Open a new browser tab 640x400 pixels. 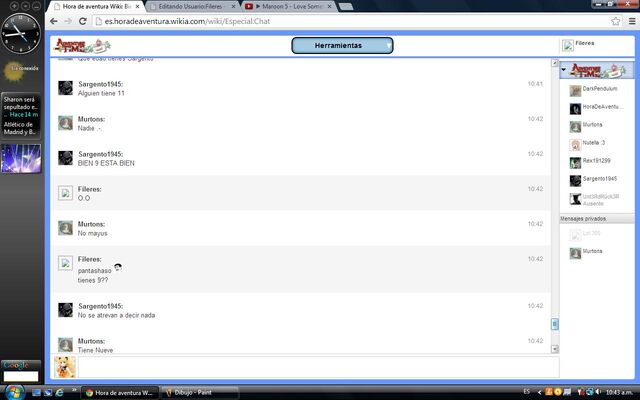345,7
